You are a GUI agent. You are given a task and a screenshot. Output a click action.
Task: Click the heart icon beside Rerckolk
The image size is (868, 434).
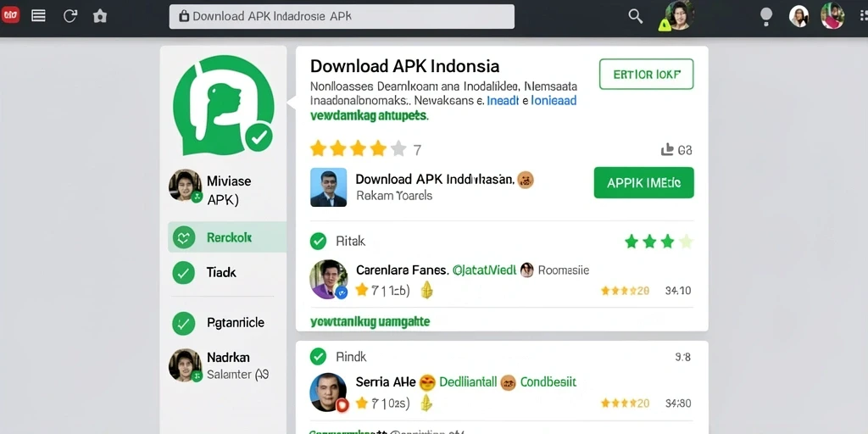click(184, 238)
